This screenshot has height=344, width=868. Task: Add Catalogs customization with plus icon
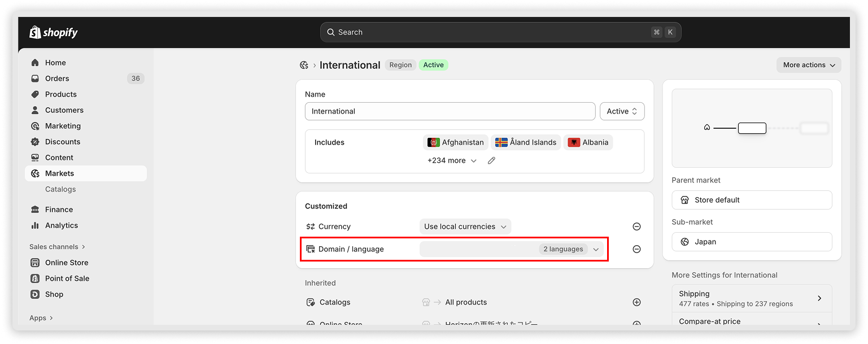(636, 302)
